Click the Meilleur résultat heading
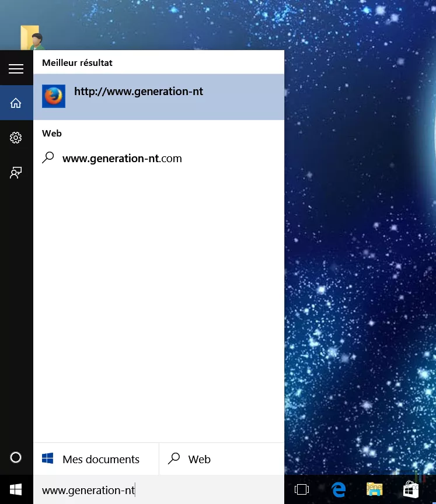This screenshot has height=504, width=436. pyautogui.click(x=77, y=62)
